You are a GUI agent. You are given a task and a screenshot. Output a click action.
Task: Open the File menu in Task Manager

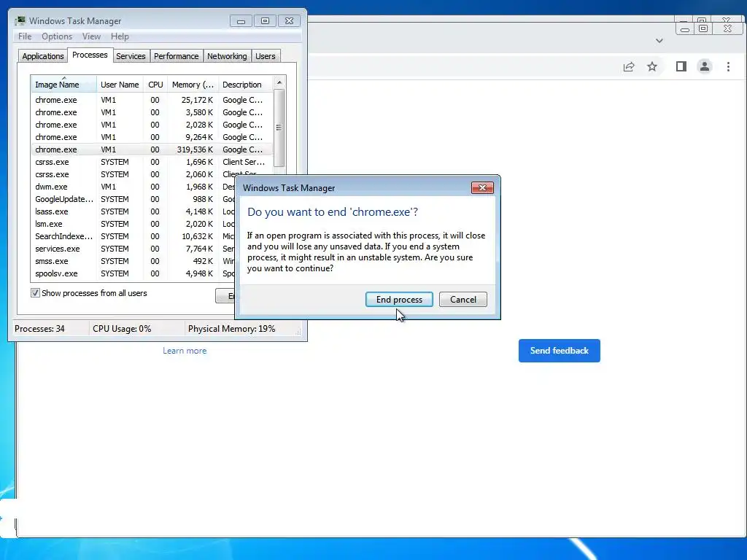(25, 36)
